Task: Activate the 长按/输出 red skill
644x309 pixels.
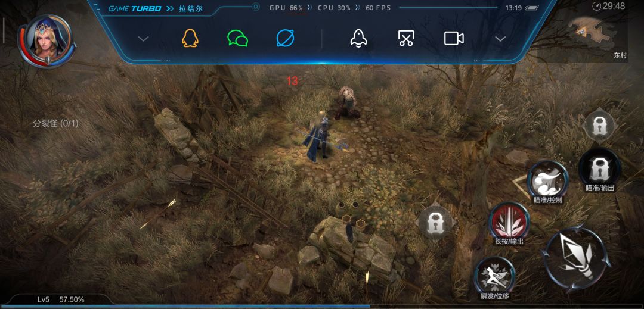Action: (509, 223)
